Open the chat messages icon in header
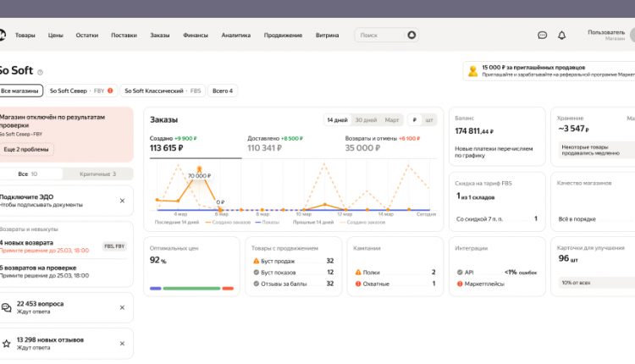 [x=542, y=36]
